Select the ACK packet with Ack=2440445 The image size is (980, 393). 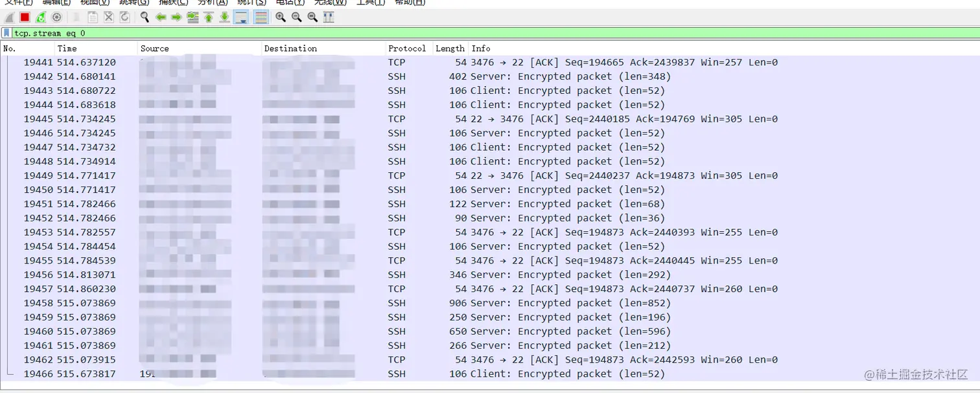490,261
